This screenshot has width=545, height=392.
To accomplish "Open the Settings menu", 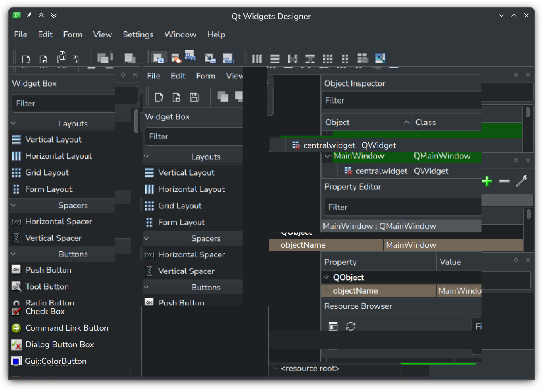I will 138,34.
